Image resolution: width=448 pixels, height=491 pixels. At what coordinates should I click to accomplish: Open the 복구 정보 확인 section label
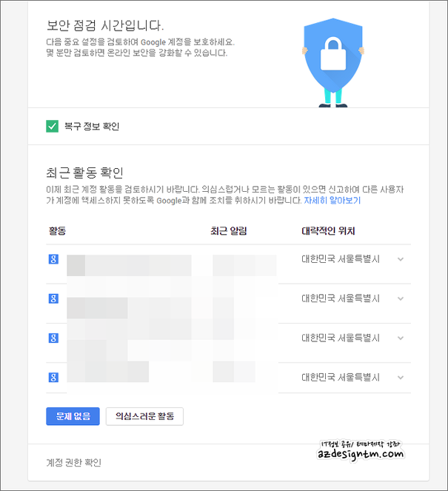click(x=92, y=126)
